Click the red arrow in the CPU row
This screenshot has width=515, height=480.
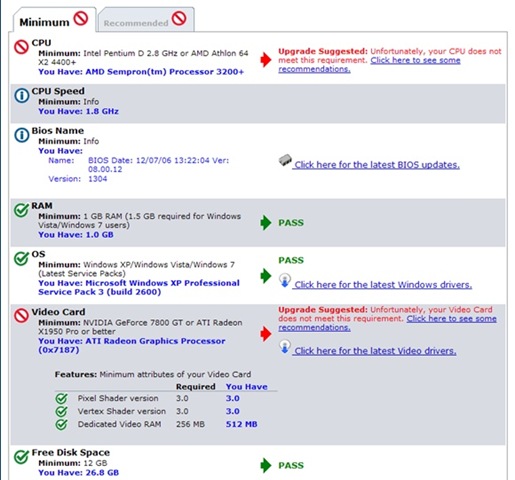pyautogui.click(x=266, y=60)
